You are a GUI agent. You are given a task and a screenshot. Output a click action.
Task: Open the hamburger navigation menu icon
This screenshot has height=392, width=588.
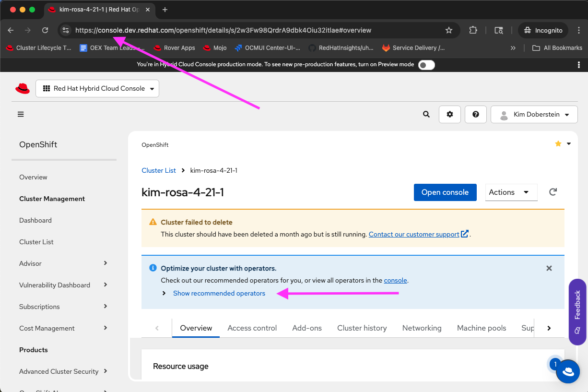tap(21, 114)
